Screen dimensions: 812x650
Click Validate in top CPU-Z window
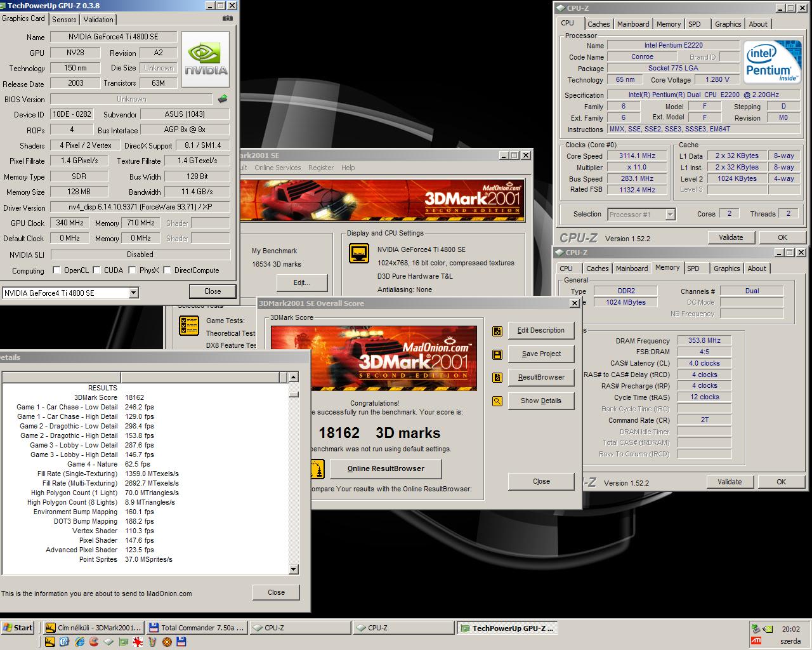pyautogui.click(x=731, y=237)
